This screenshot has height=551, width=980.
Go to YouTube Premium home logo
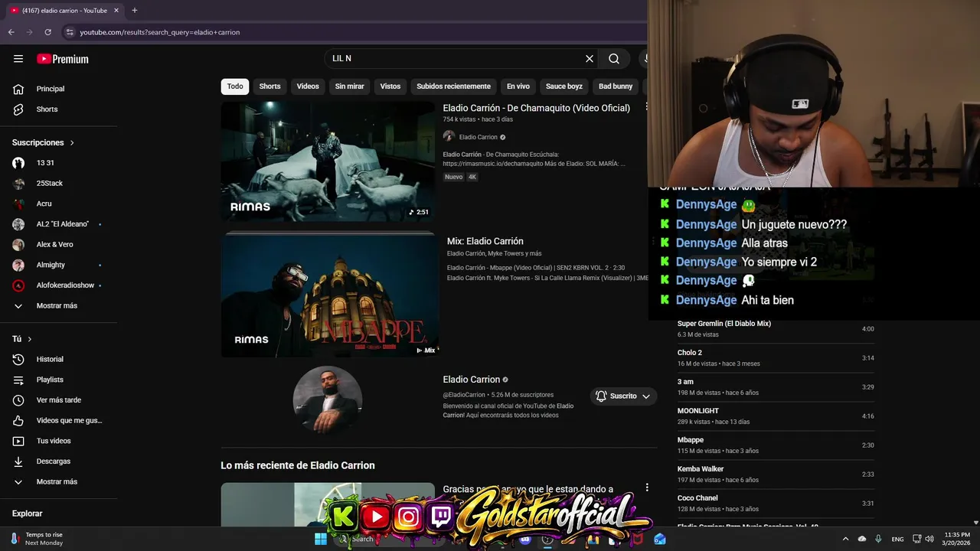[63, 59]
